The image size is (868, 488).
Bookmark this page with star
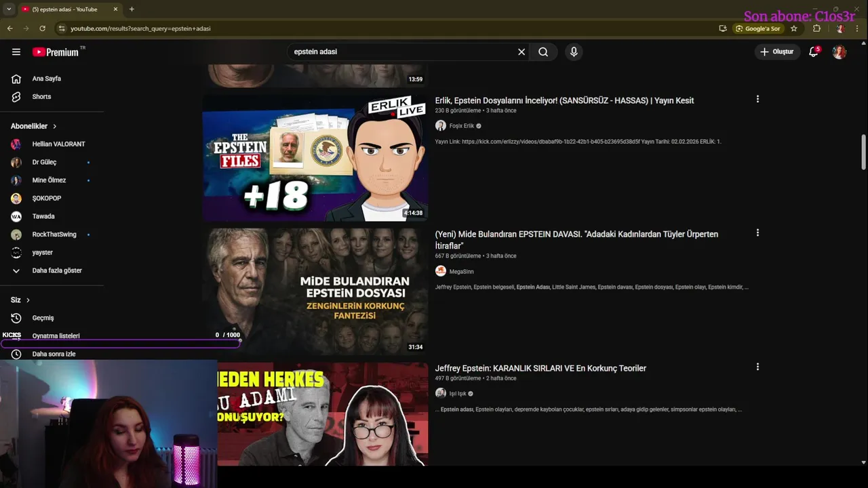(794, 28)
